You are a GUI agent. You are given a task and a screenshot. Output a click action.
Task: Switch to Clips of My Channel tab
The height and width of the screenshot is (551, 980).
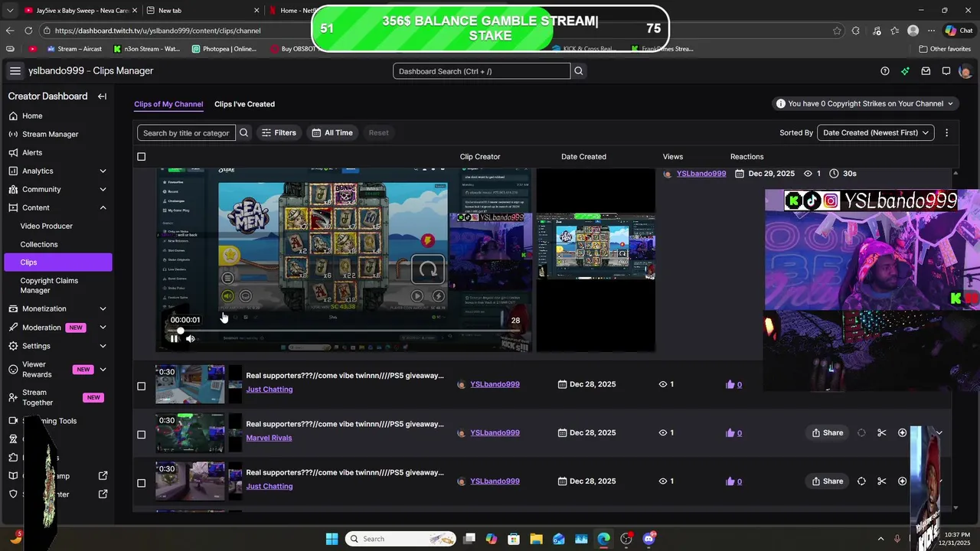[168, 104]
